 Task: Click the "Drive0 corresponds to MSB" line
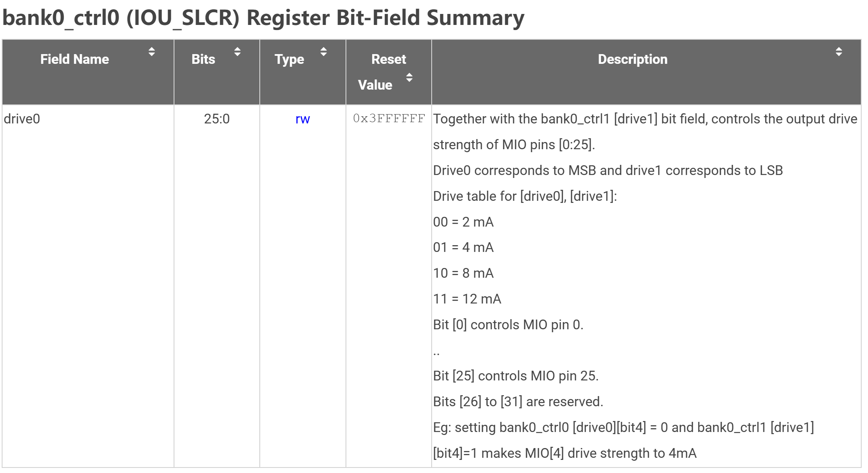pos(607,170)
